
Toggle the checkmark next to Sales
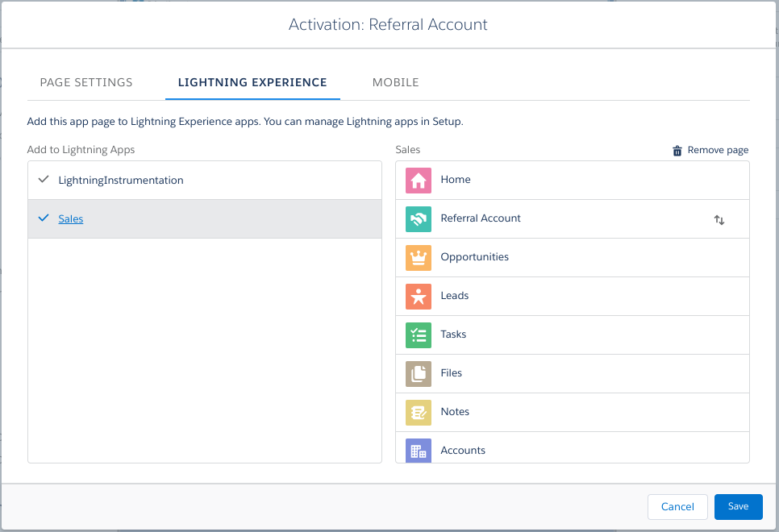tap(44, 218)
